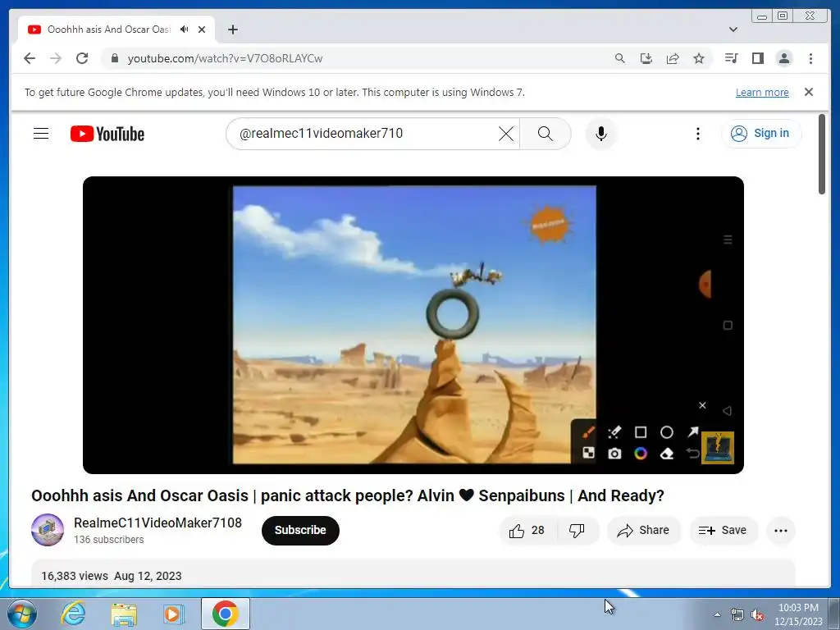Open the network tray icon
This screenshot has height=630, width=840.
click(737, 614)
